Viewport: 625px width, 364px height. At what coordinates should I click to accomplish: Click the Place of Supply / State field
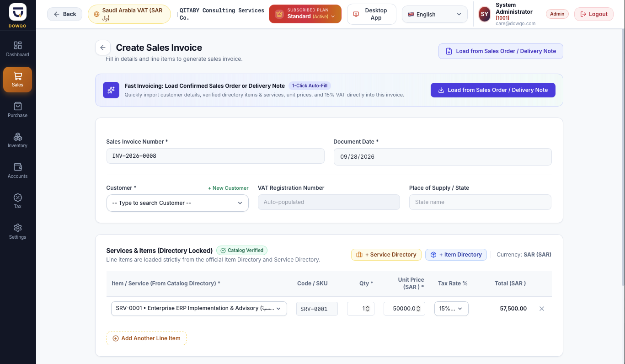click(480, 202)
